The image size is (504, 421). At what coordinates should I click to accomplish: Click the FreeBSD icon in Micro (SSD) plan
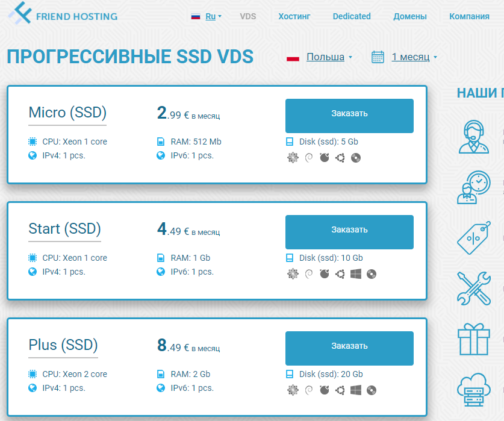325,158
